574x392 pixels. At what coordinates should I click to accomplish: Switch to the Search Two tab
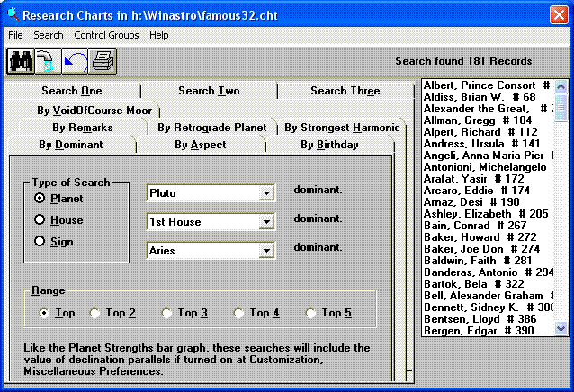coord(209,91)
